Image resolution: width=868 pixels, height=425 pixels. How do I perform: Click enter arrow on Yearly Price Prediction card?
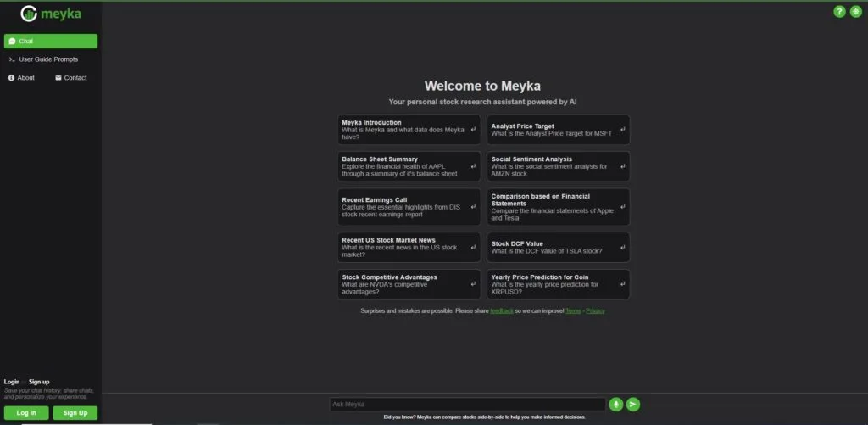click(x=623, y=284)
